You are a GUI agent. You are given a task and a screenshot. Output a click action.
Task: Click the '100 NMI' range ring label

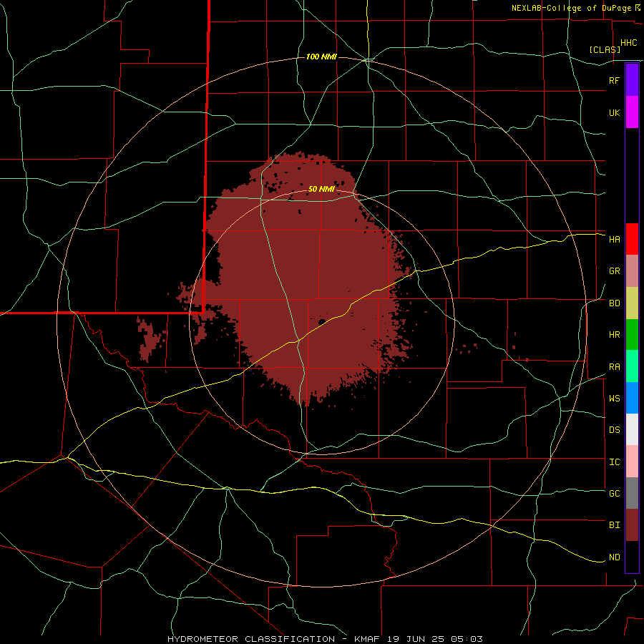(321, 57)
